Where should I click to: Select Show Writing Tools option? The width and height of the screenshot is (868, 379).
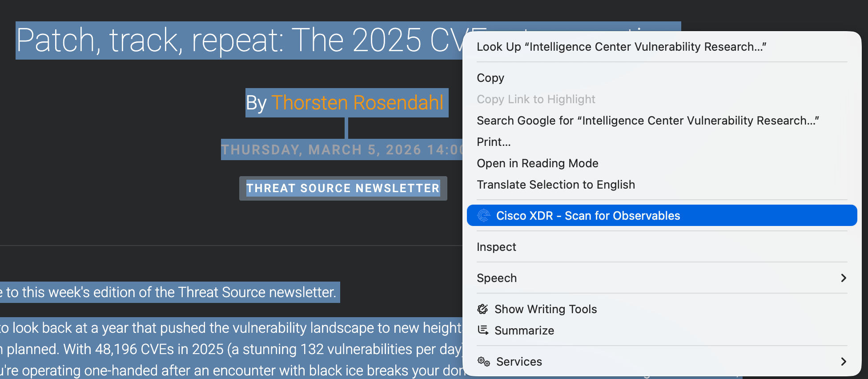[545, 309]
